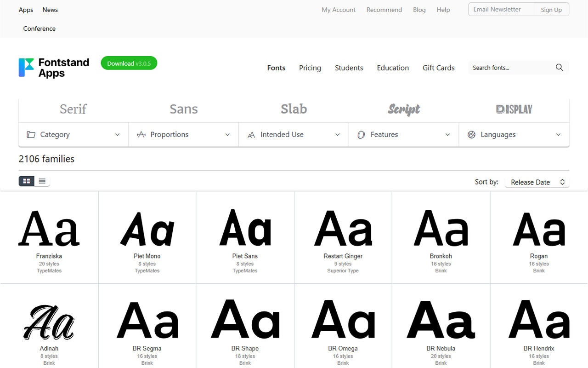Go to the Education page
Viewport: 588px width, 368px height.
tap(393, 68)
